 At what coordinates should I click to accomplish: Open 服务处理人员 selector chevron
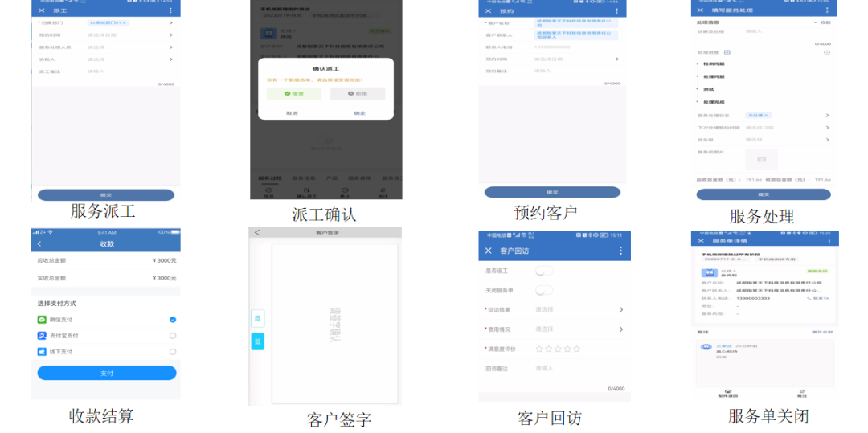pyautogui.click(x=171, y=47)
